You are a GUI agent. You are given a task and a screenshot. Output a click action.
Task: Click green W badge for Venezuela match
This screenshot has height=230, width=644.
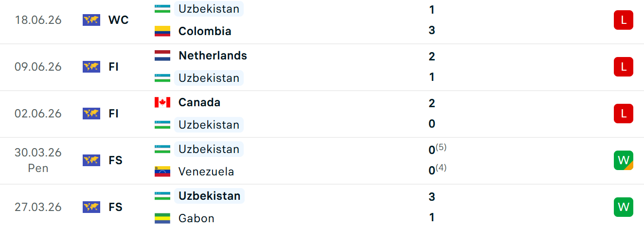tap(624, 160)
